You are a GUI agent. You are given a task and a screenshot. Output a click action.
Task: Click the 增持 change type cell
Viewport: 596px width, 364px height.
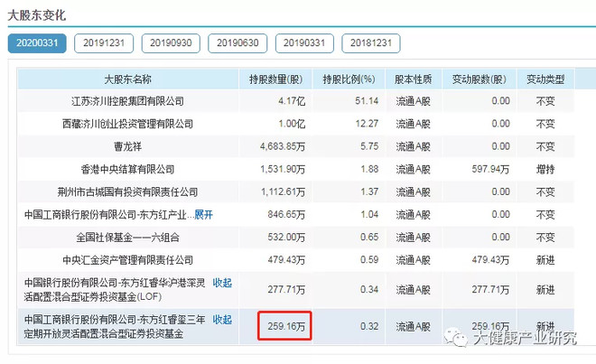tap(545, 169)
